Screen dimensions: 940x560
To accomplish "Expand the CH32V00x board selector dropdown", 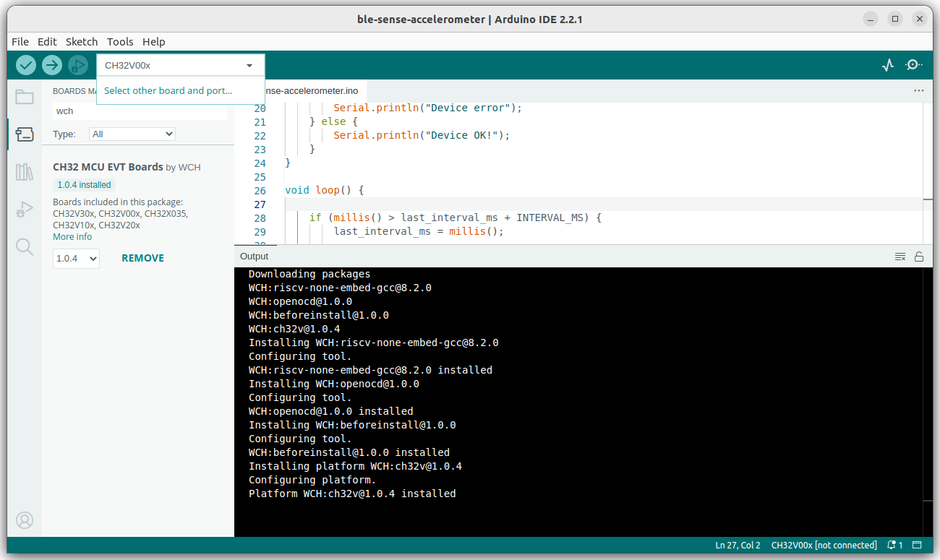I will coord(180,65).
